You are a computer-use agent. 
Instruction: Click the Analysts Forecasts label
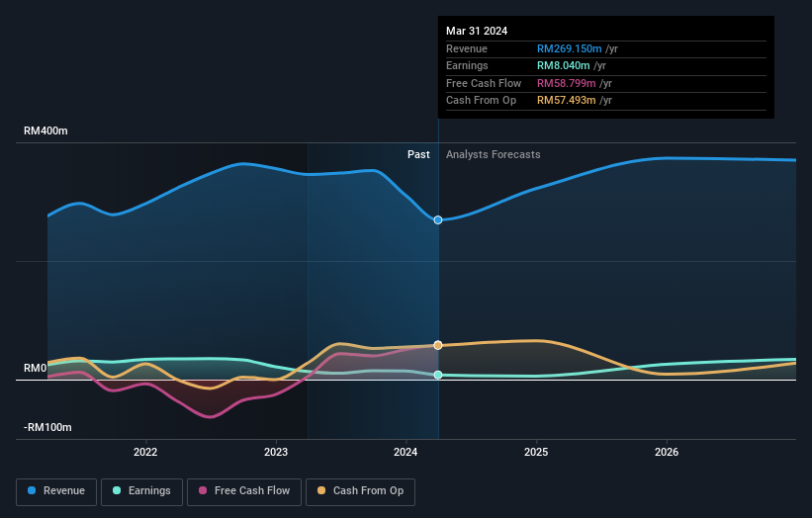[493, 155]
